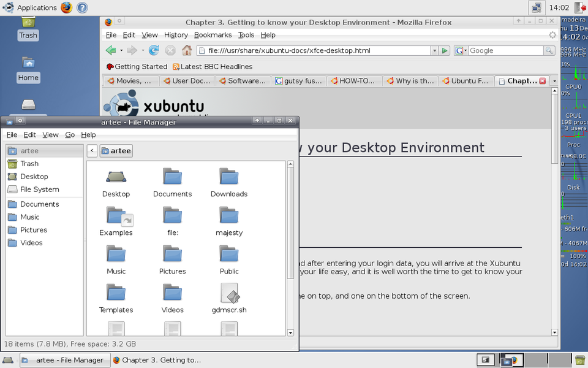Switch to the 'User Doc...' tab

coord(187,81)
